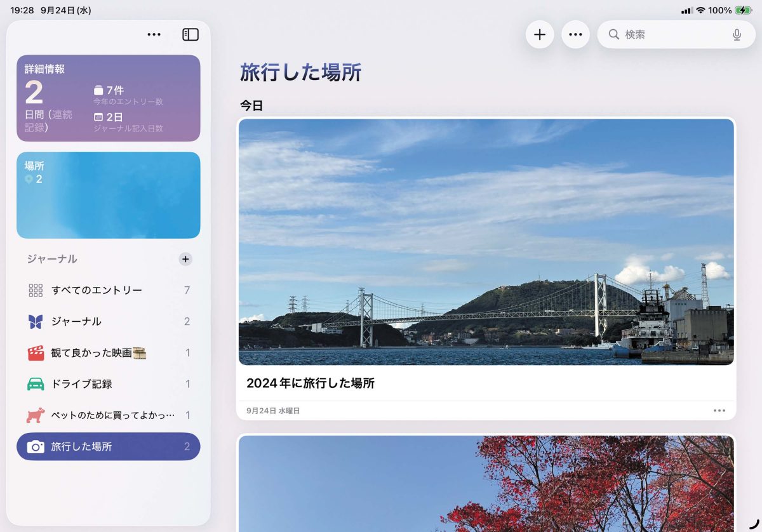Open the main toolbar more options menu
The width and height of the screenshot is (762, 532).
(575, 35)
